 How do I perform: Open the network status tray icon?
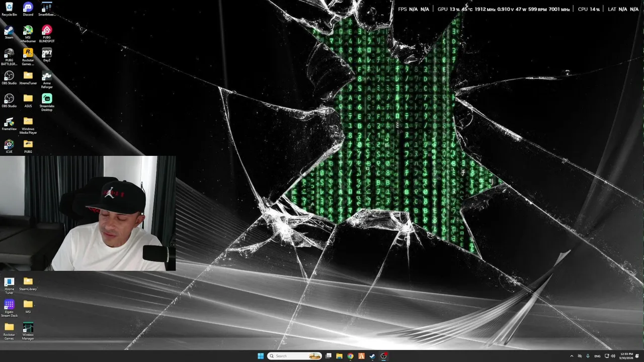[606, 356]
